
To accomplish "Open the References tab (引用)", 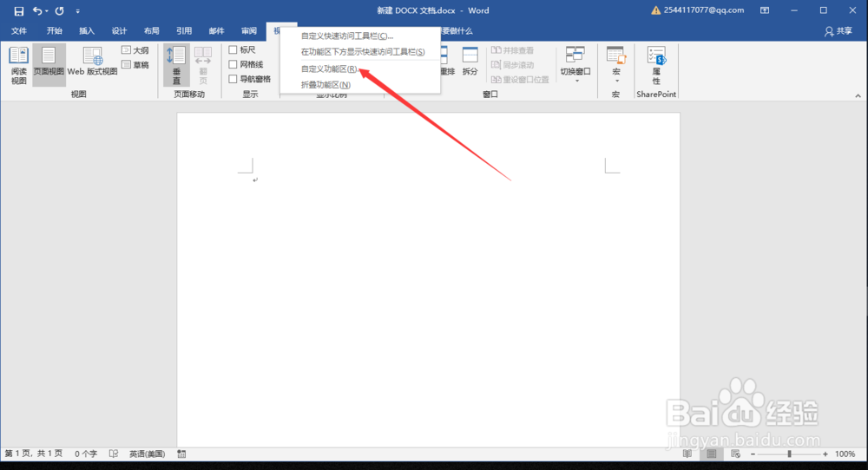I will 184,31.
